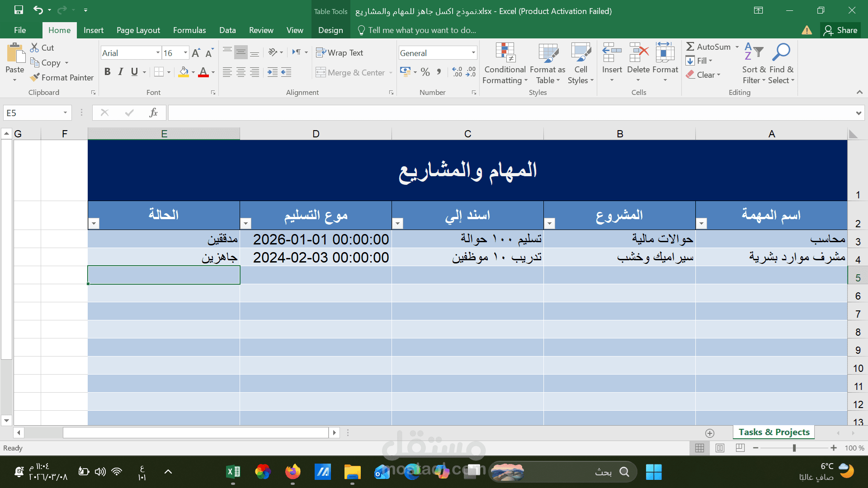Expand the Name Box dropdown

point(65,113)
